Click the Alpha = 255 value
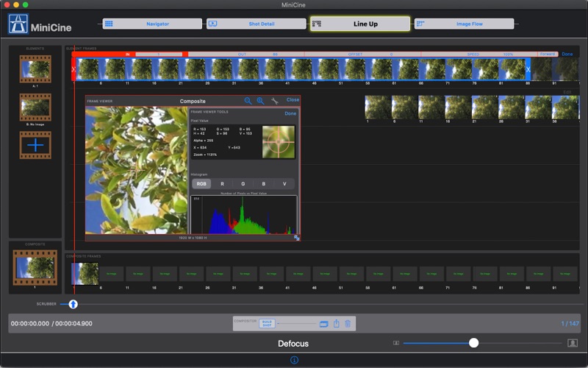This screenshot has width=588, height=368. point(204,141)
